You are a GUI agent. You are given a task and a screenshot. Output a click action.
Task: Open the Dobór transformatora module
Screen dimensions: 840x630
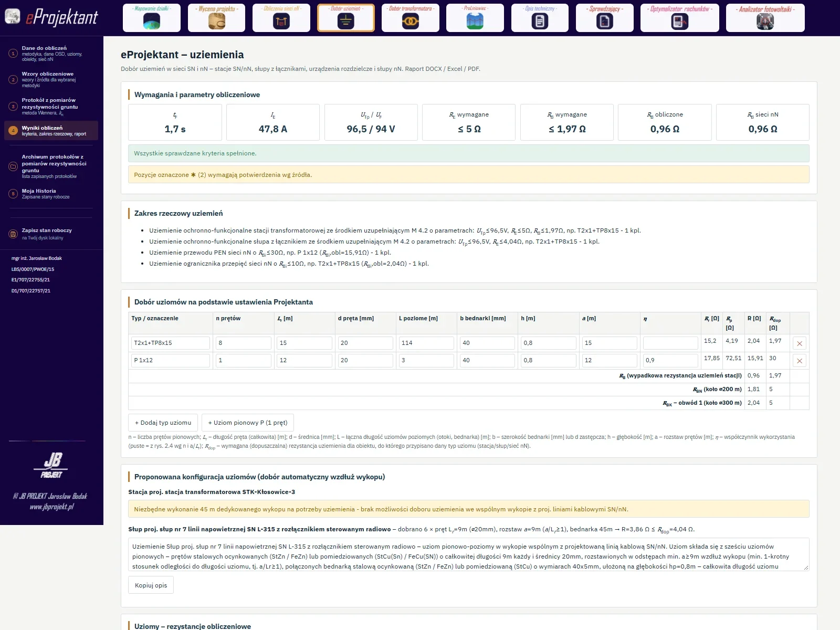coord(411,18)
